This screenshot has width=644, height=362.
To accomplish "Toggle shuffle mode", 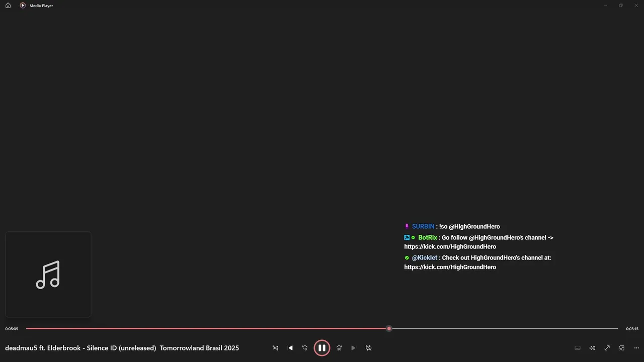I will click(x=275, y=348).
